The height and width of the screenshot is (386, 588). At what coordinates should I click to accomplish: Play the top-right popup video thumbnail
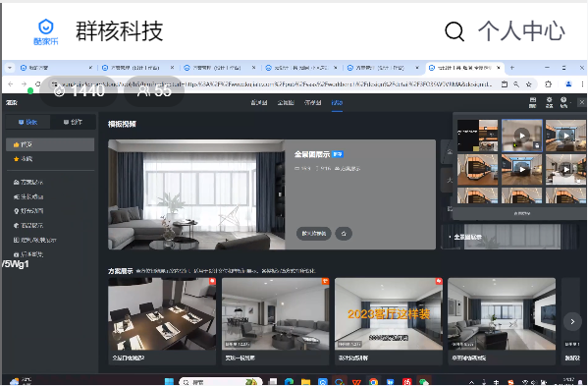(x=565, y=136)
